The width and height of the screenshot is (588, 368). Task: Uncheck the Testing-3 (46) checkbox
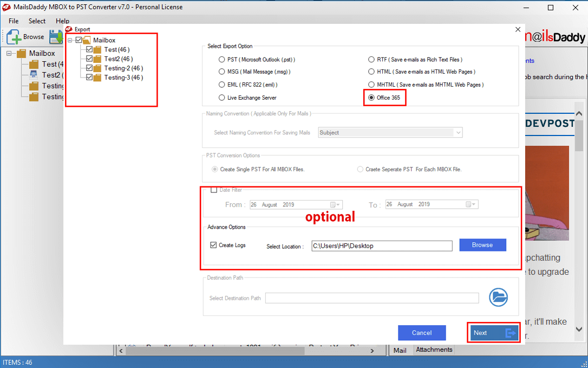coord(89,78)
